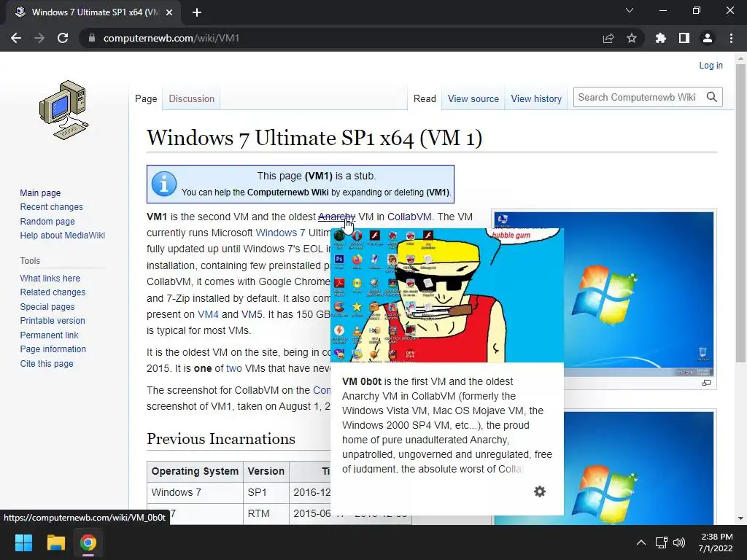This screenshot has width=747, height=560.
Task: Click the forward navigation arrow
Action: pos(39,38)
